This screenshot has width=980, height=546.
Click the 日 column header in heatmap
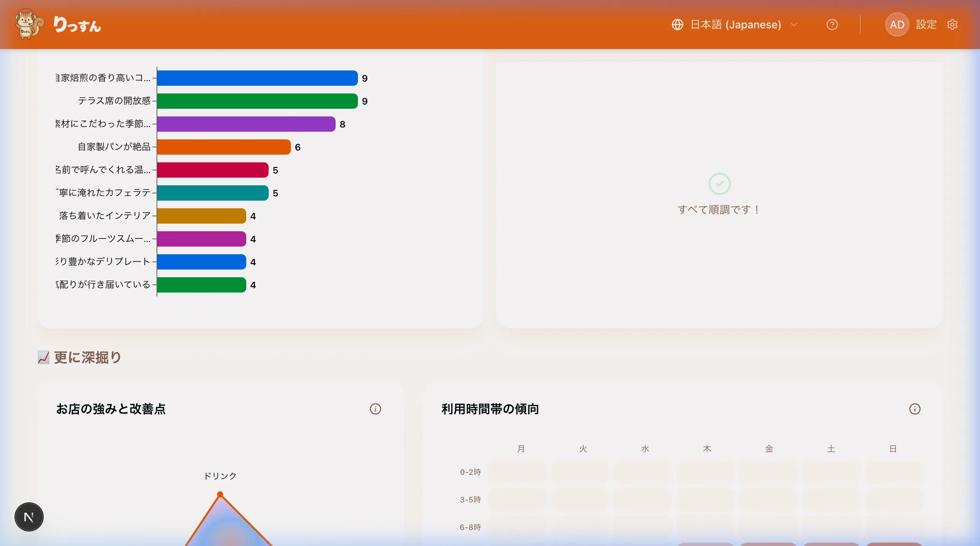[x=893, y=449]
